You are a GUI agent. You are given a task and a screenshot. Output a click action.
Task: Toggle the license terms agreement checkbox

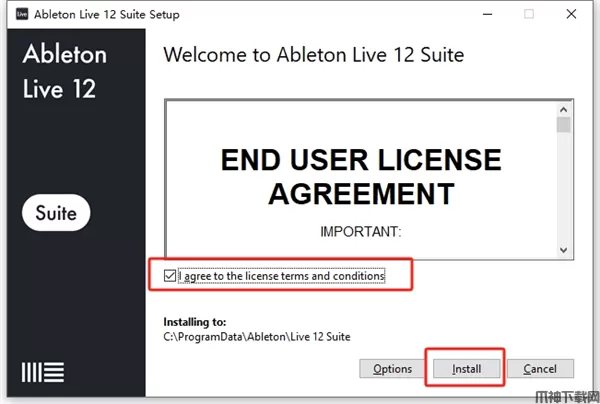pyautogui.click(x=170, y=275)
